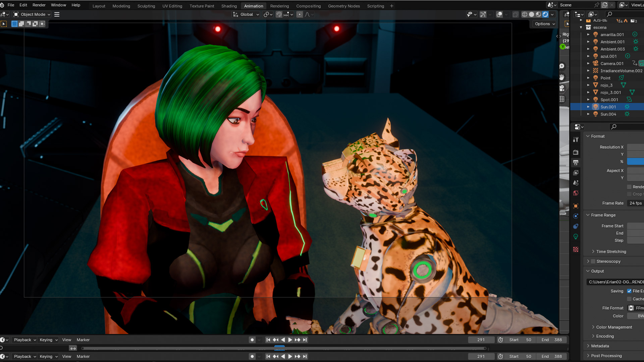Click the output file path field

615,282
